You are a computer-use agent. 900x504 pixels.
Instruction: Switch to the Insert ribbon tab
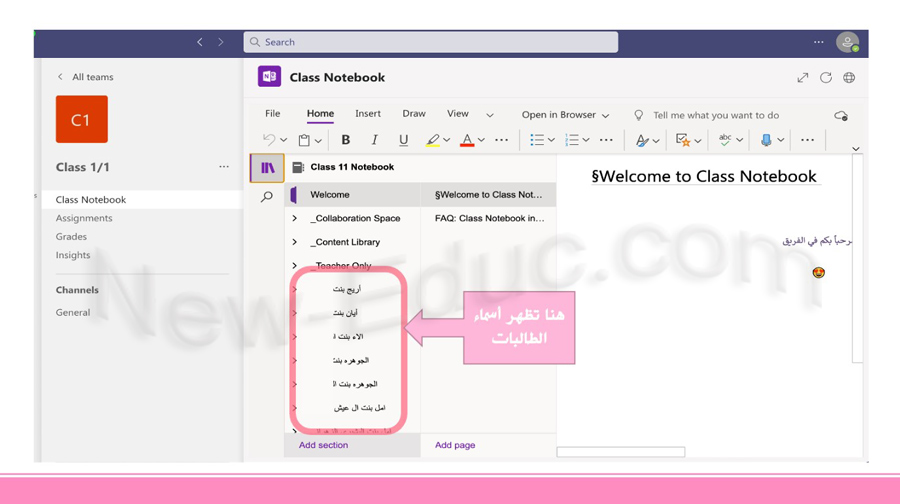(368, 114)
